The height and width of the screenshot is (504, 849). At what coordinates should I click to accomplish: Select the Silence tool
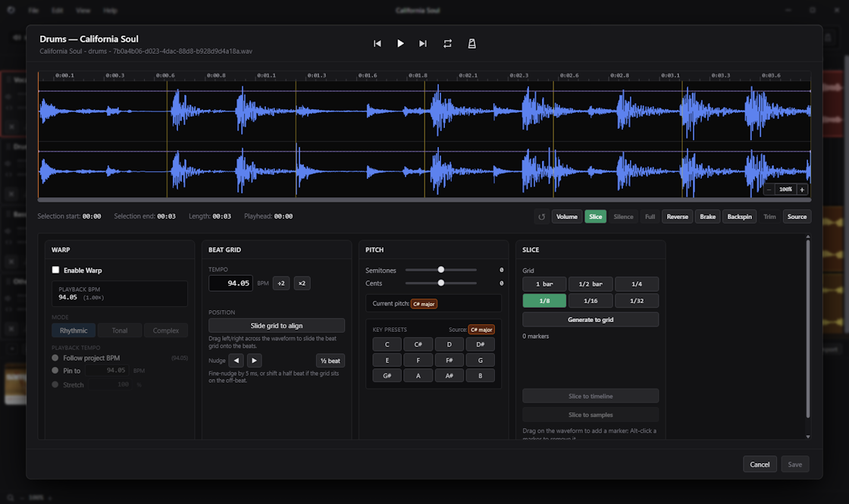[623, 217]
